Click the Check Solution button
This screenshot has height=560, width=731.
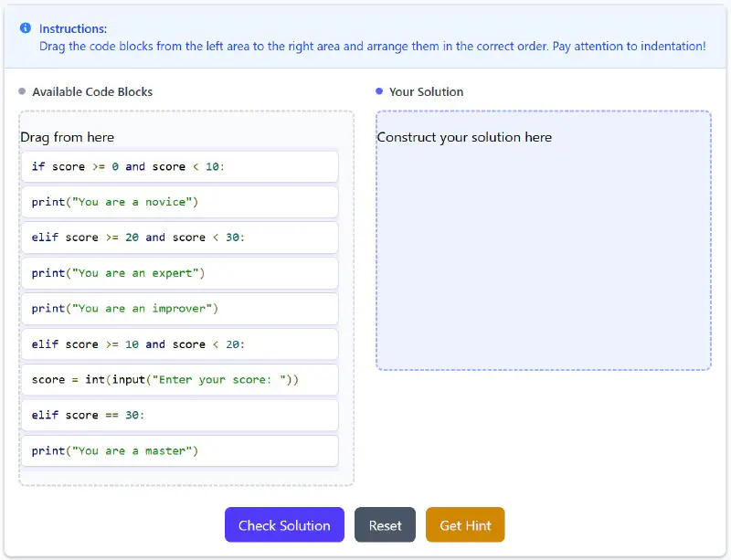point(283,524)
